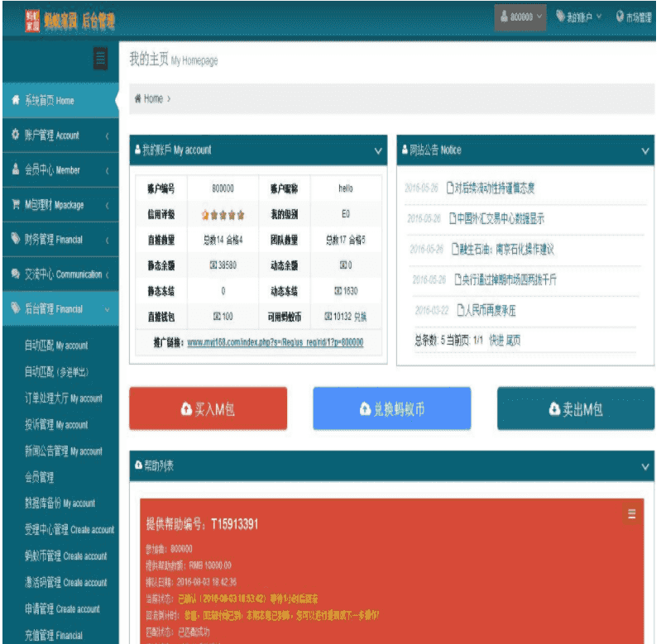Expand 会员中心 Member sidebar arrow
The image size is (661, 644).
pos(107,170)
